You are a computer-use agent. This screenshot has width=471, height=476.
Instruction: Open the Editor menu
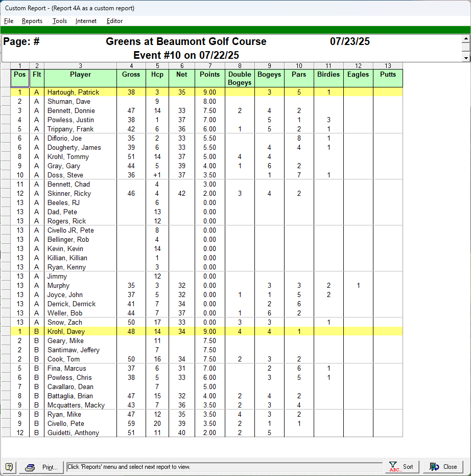(114, 21)
